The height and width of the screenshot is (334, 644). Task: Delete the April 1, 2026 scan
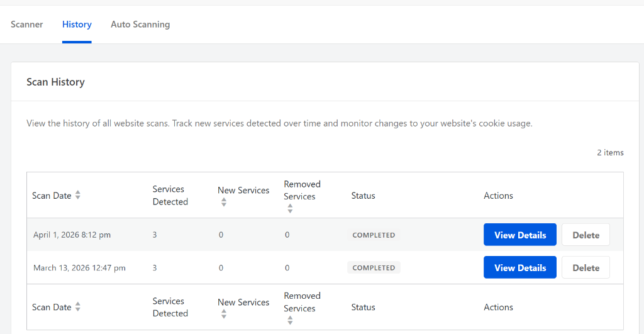tap(586, 235)
